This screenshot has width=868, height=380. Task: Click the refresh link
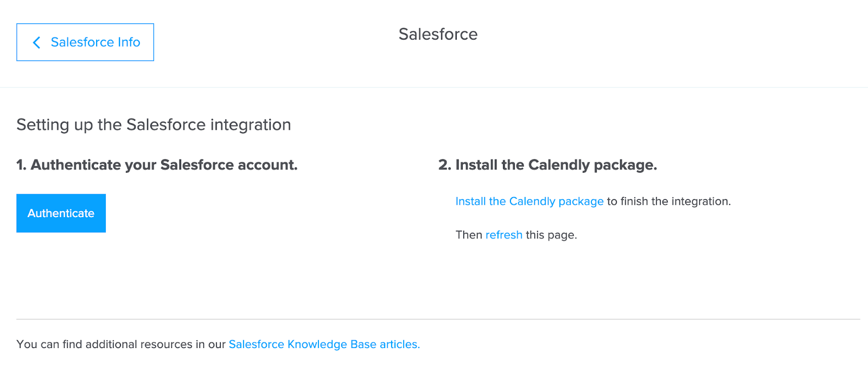tap(503, 235)
